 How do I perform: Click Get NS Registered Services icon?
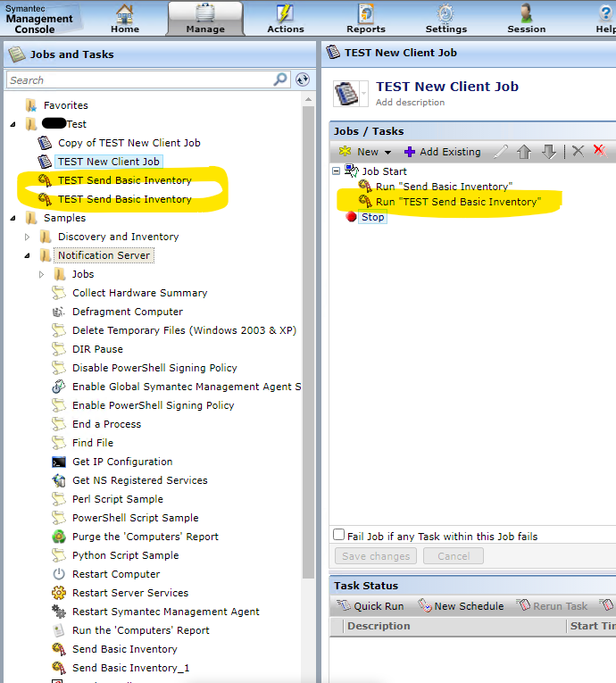point(58,480)
